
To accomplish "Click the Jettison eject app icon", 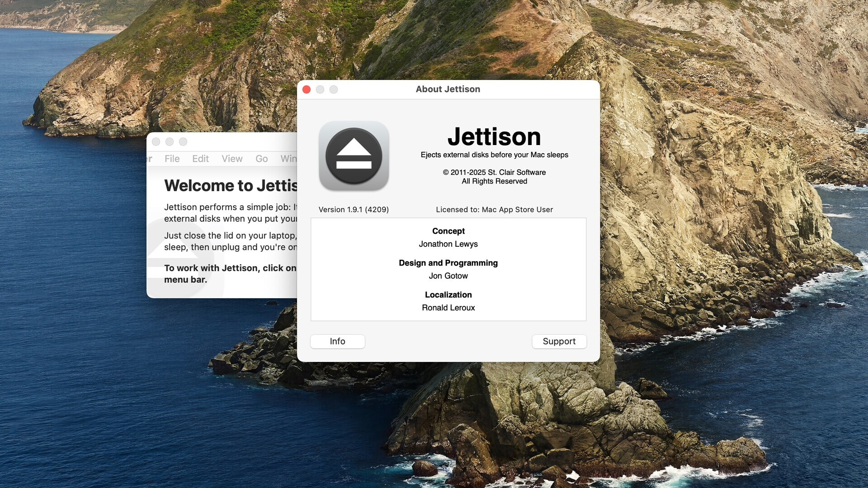I will click(354, 156).
